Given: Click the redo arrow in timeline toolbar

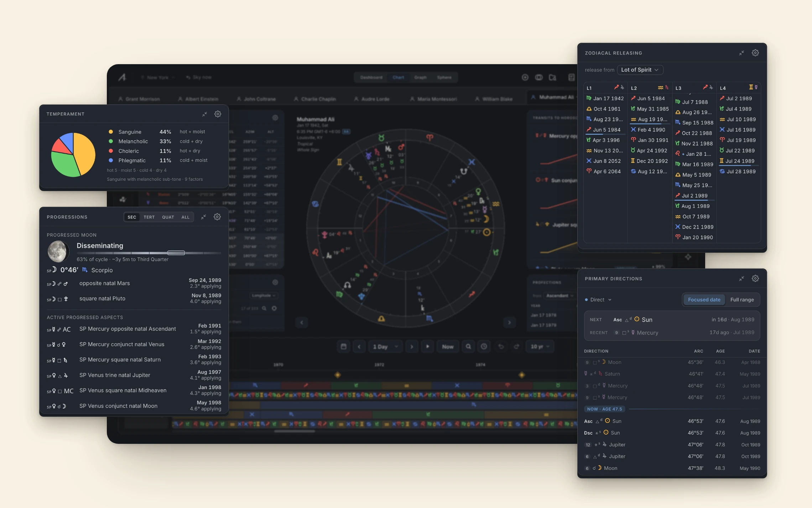Looking at the screenshot, I should point(516,347).
